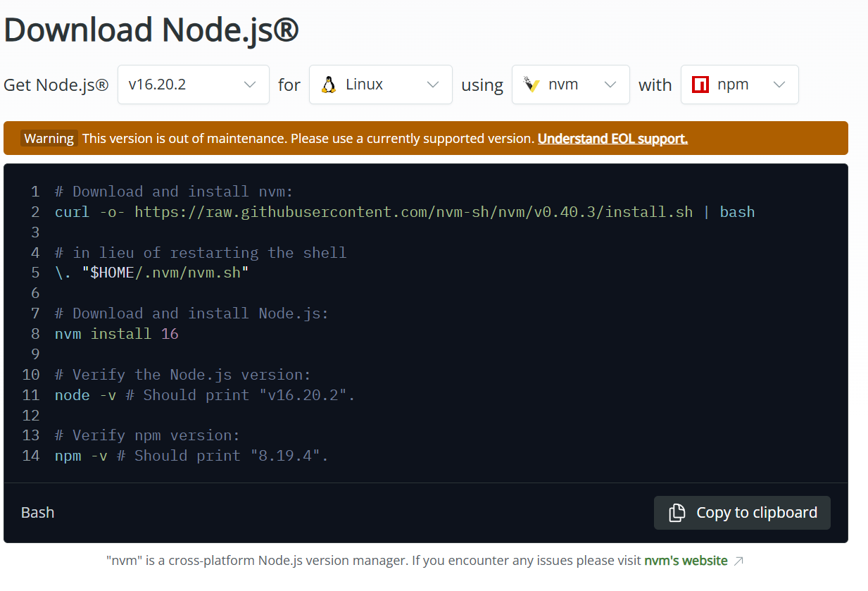868x591 pixels.
Task: Click the '$HOME/.nvm/nvm.sh' code line
Action: 152,273
